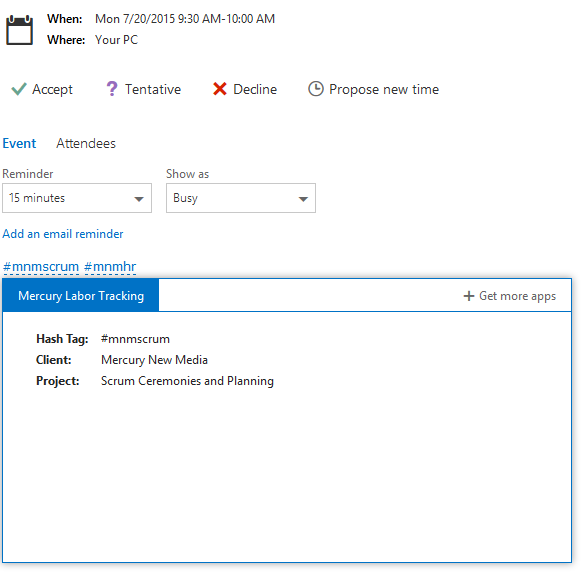The image size is (583, 578).
Task: Open Get more apps link
Action: coord(510,296)
